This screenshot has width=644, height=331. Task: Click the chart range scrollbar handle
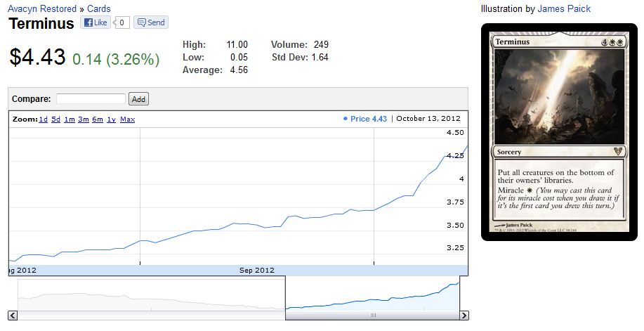372,316
